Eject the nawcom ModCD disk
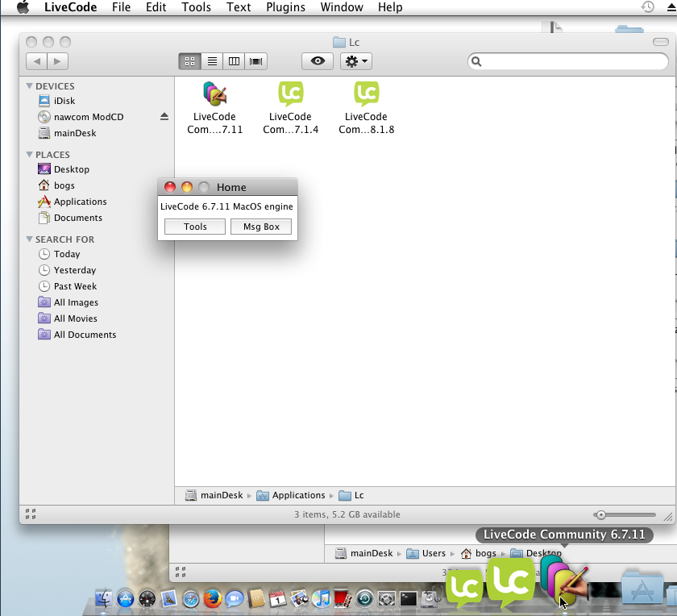 point(164,117)
